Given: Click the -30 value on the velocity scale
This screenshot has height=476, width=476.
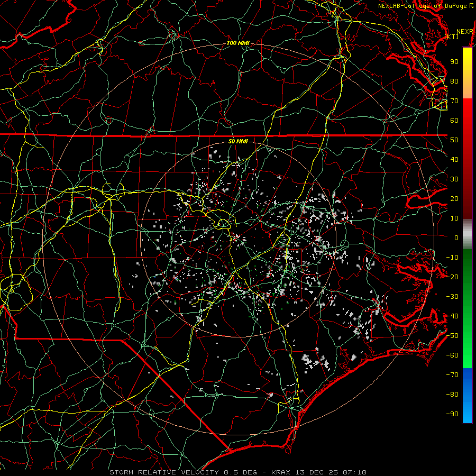Looking at the screenshot, I should pos(452,297).
